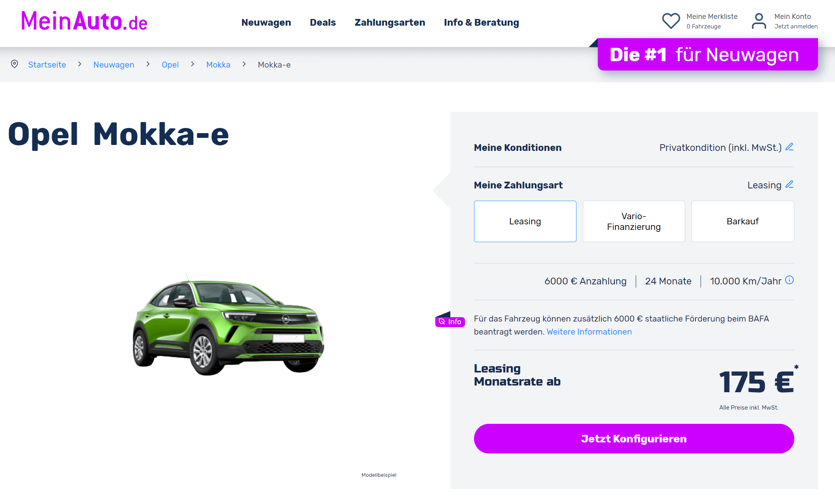Click the Meine Zahlungsart label
The image size is (835, 504).
pyautogui.click(x=518, y=185)
